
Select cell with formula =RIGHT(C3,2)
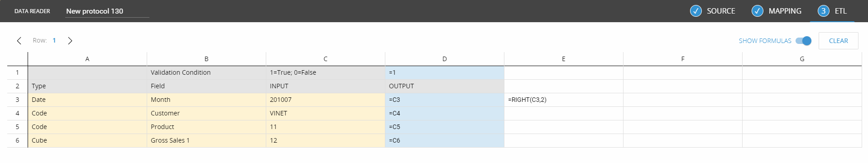click(x=563, y=100)
